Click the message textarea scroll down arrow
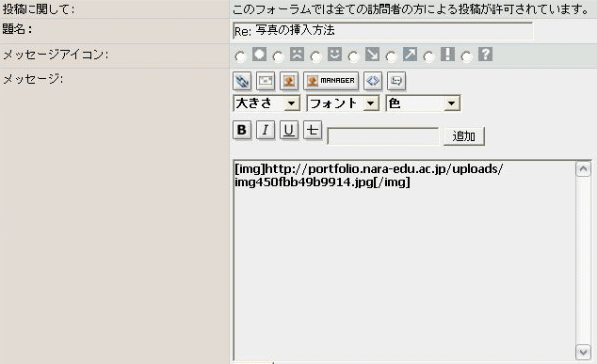This screenshot has width=597, height=364. tap(583, 352)
